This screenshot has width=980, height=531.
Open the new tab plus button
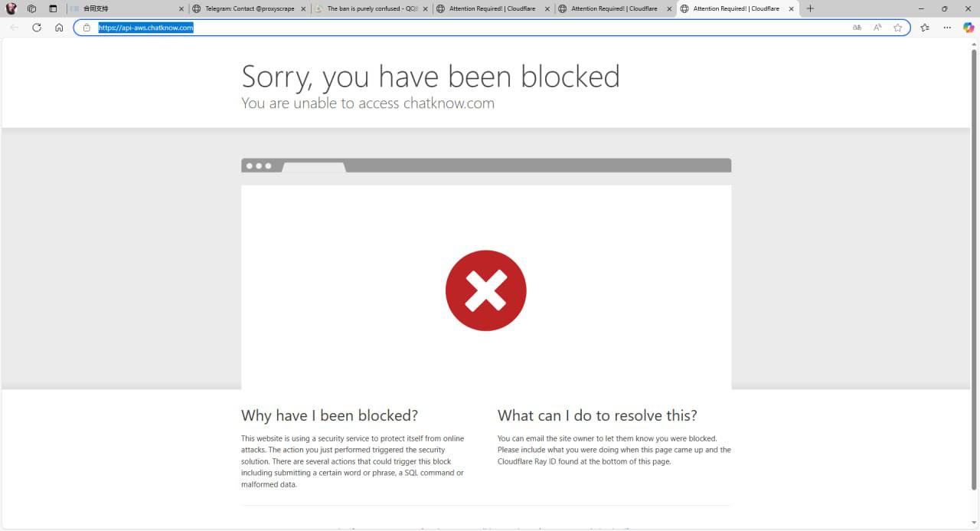[810, 8]
